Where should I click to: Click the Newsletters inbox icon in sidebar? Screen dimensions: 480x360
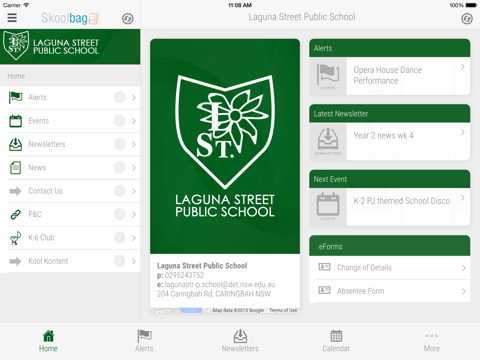point(15,144)
